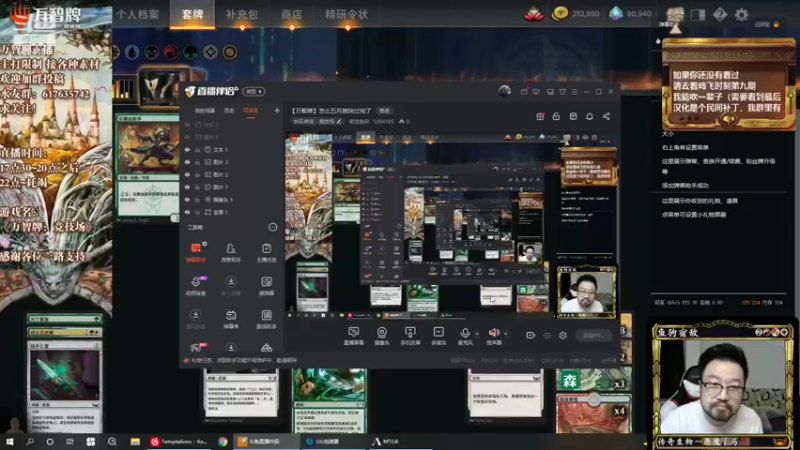This screenshot has height=450, width=800.
Task: Expand the microphone device dropdown arrow
Action: point(477,334)
